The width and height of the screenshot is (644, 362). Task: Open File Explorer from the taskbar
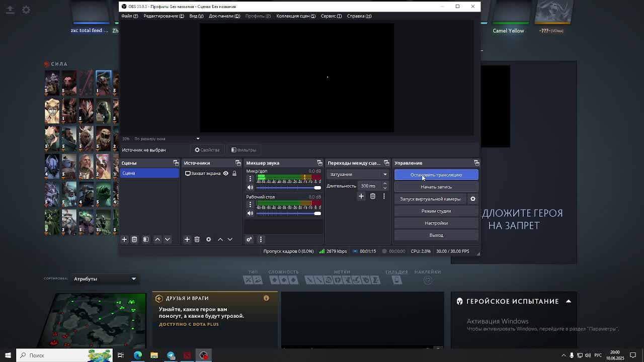point(154,355)
